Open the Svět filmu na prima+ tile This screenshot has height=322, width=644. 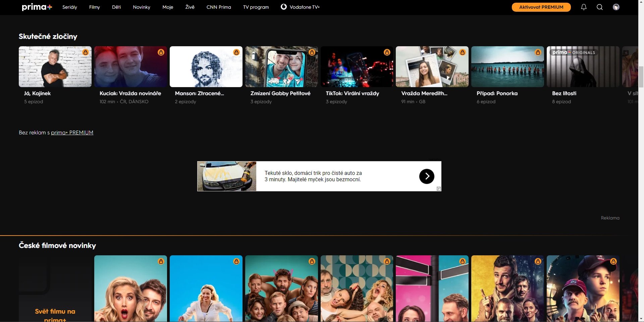pyautogui.click(x=55, y=288)
